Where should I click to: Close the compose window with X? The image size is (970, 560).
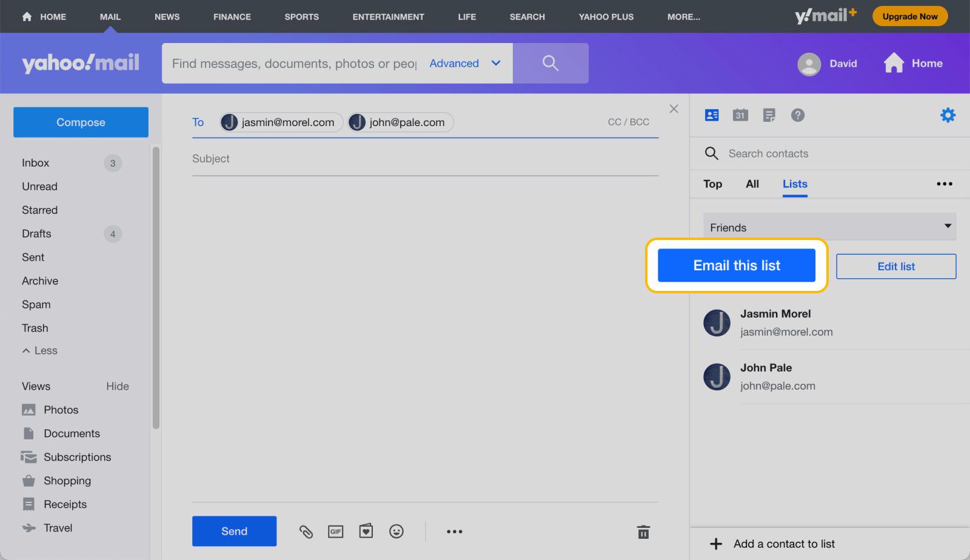tap(674, 109)
